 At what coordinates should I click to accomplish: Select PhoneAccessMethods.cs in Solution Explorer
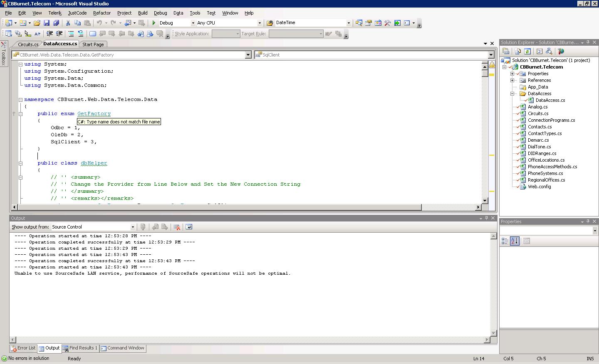pos(552,167)
